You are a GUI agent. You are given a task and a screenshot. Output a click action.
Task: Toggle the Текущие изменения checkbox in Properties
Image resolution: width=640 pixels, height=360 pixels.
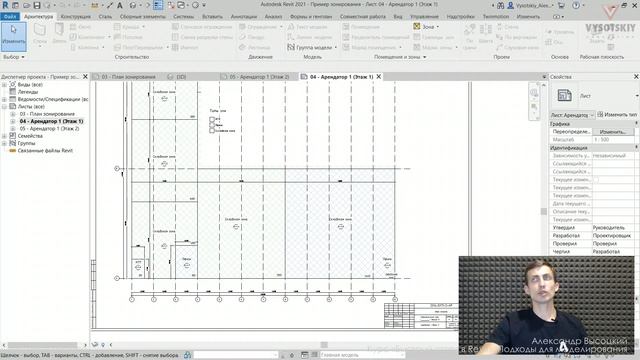tap(596, 180)
